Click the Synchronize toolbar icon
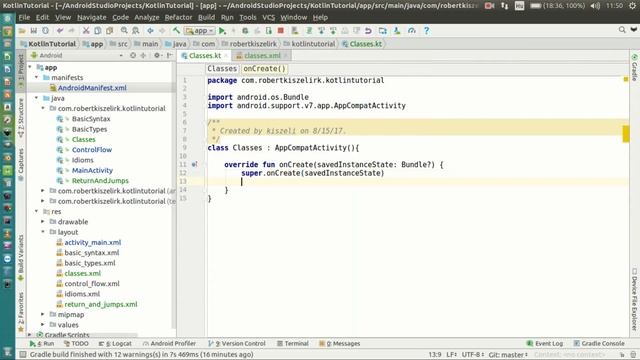The image size is (640, 360). 45,31
